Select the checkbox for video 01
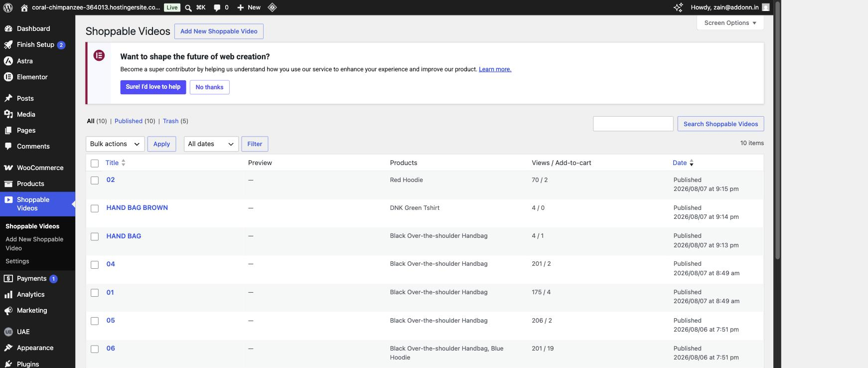The width and height of the screenshot is (868, 368). pyautogui.click(x=95, y=293)
